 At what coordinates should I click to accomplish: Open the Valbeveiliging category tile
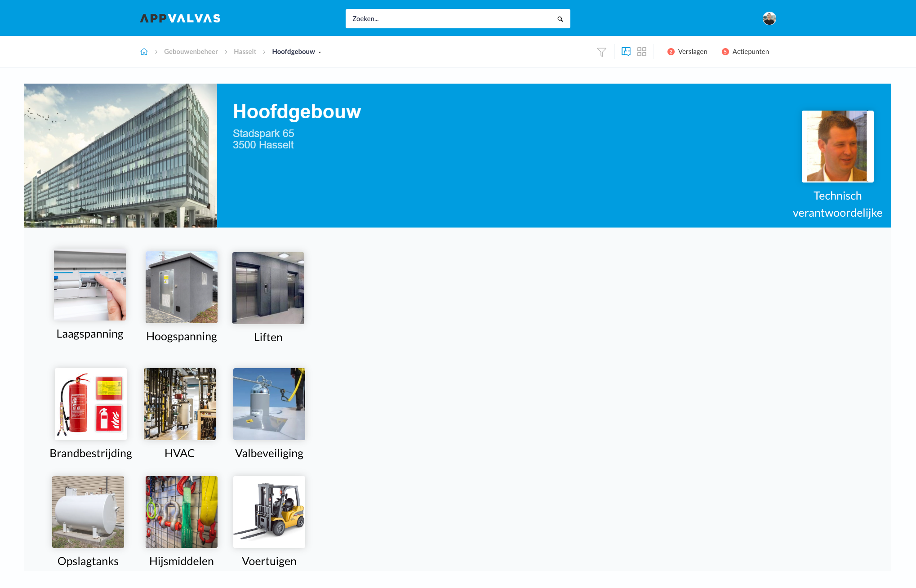[x=269, y=404]
